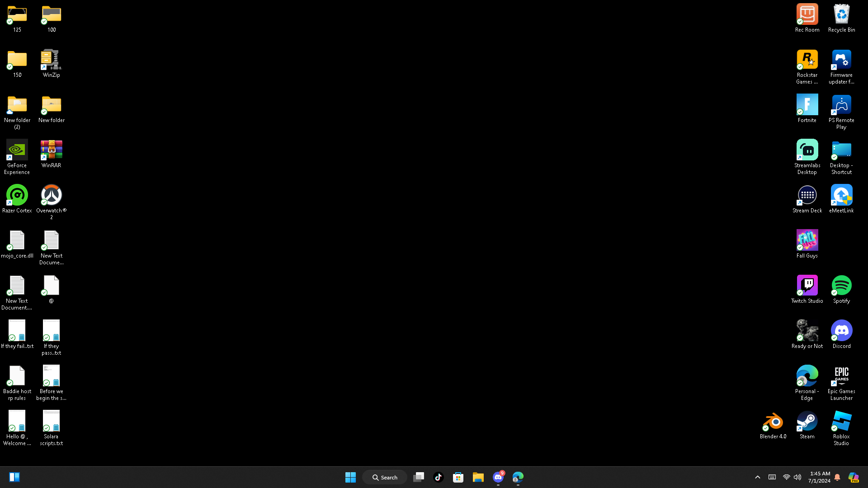Launch WinZip from desktop
868x488 pixels.
pos(52,63)
